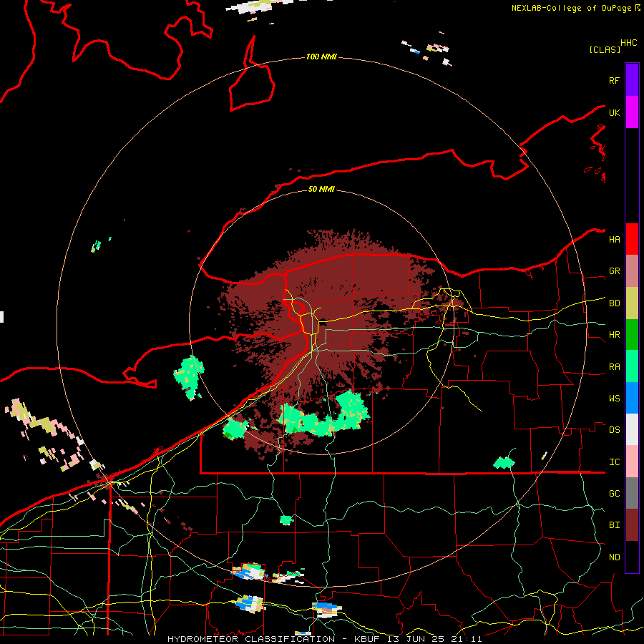This screenshot has width=644, height=644.
Task: Click the HHC product code label
Action: tap(628, 43)
